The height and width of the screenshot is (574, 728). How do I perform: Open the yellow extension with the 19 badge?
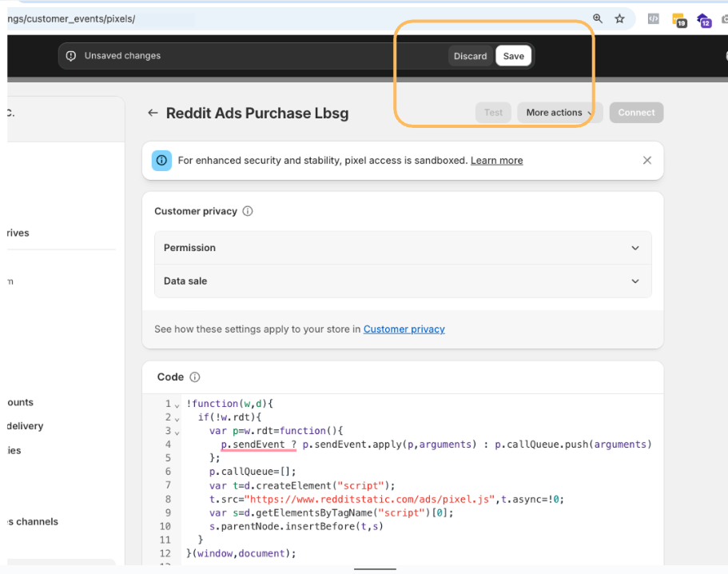tap(679, 20)
